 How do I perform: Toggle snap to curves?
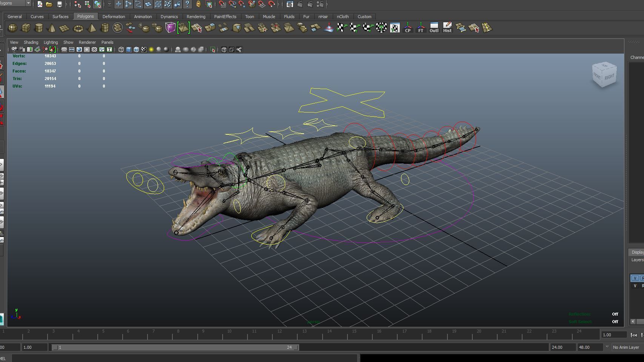232,5
